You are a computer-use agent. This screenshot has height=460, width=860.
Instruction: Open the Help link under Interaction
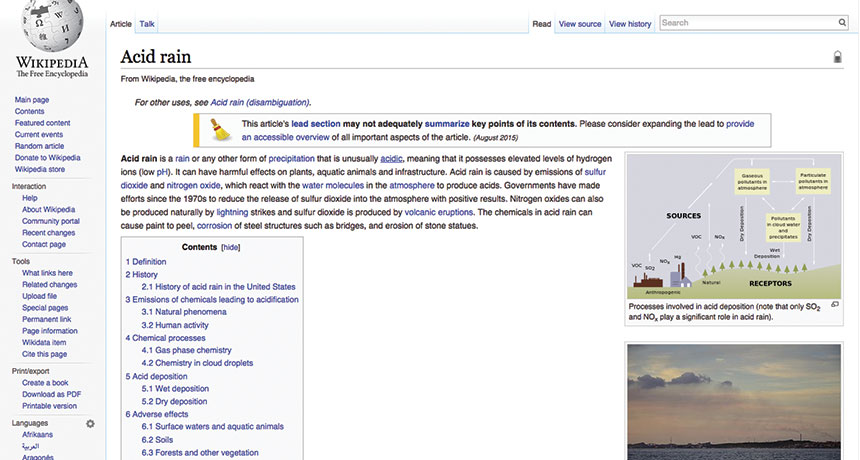coord(30,198)
